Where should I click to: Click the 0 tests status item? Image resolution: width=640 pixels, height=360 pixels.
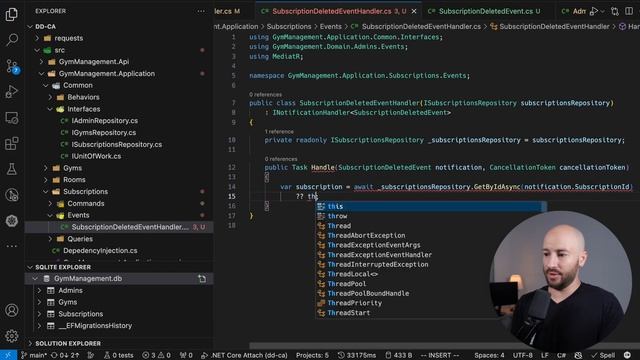(118, 355)
